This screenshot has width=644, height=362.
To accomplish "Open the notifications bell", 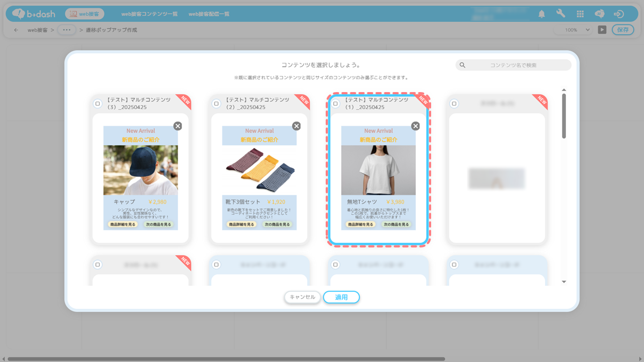I will tap(541, 14).
